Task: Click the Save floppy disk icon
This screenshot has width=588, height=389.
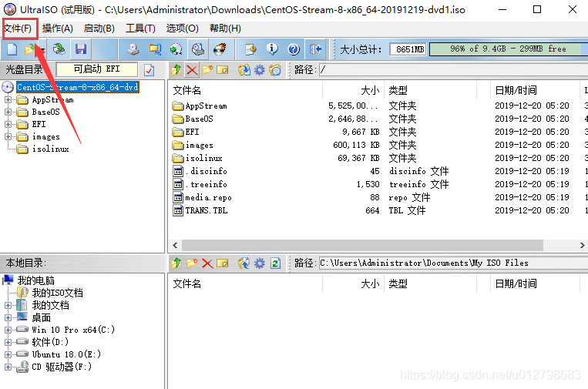Action: (81, 49)
